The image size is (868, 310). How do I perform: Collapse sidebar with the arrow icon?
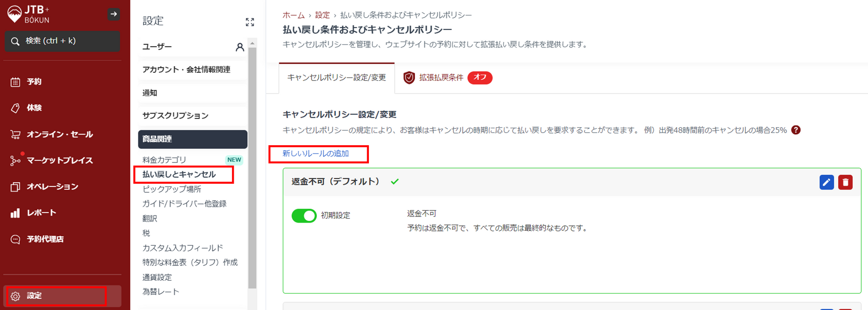click(113, 14)
